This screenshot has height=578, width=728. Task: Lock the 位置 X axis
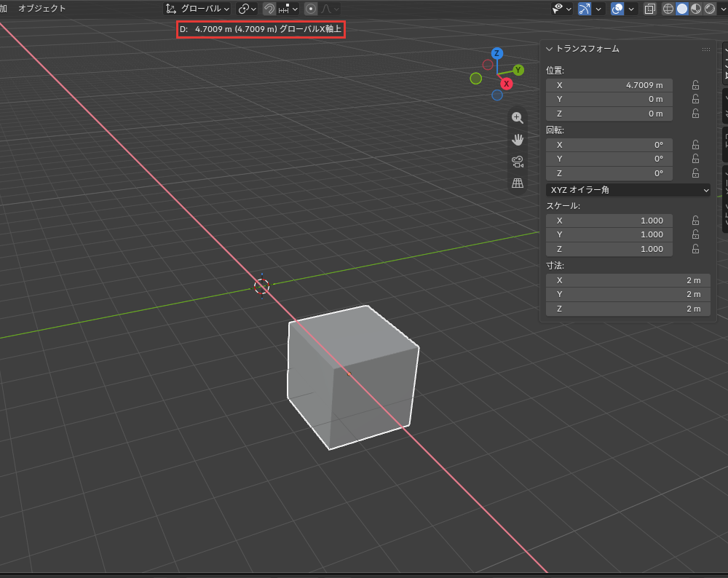click(695, 85)
